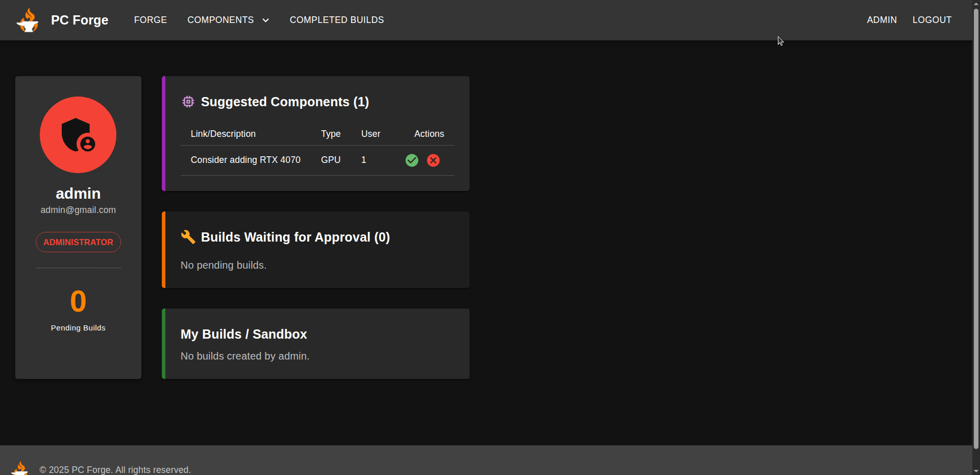Open the Admin page link
980x475 pixels.
tap(881, 20)
